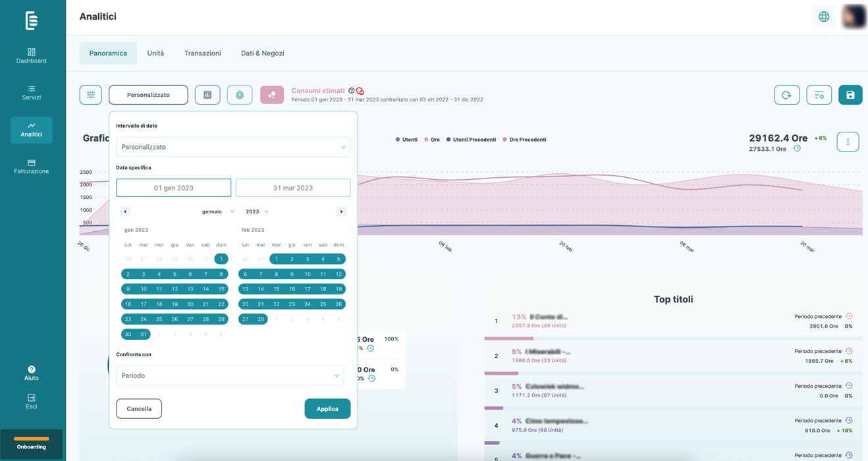Viewport: 868px width, 461px height.
Task: Click the pink consumption bubbles icon
Action: coord(272,95)
